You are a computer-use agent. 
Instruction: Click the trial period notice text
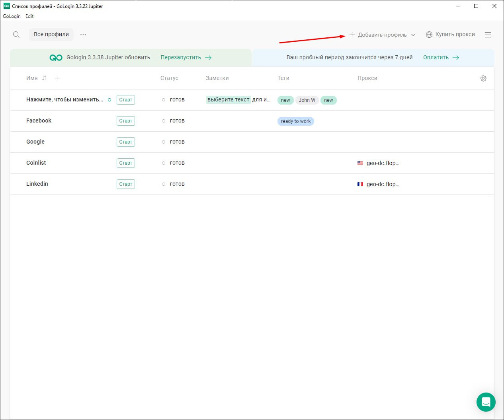(x=350, y=57)
